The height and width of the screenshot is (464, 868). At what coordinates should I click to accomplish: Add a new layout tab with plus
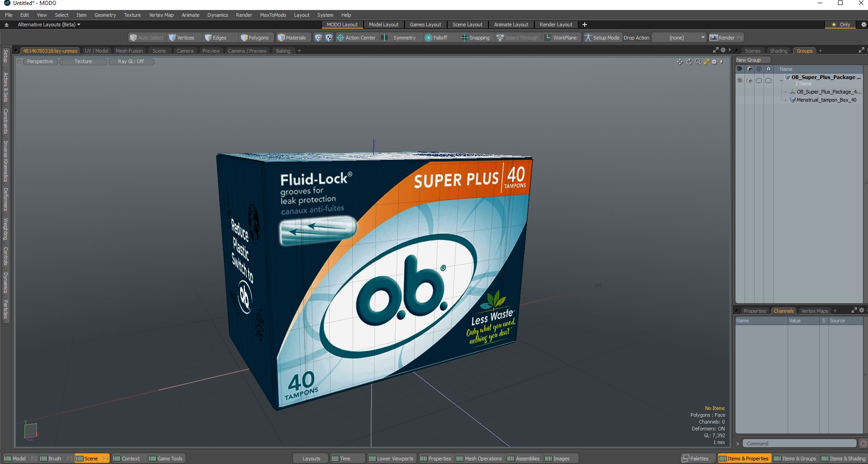pyautogui.click(x=585, y=25)
